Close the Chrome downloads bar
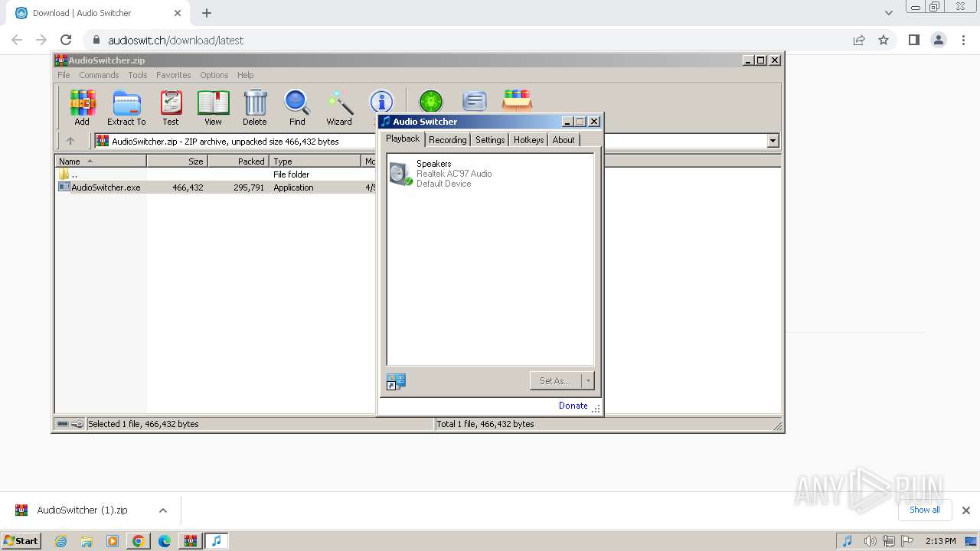This screenshot has height=551, width=980. click(966, 510)
